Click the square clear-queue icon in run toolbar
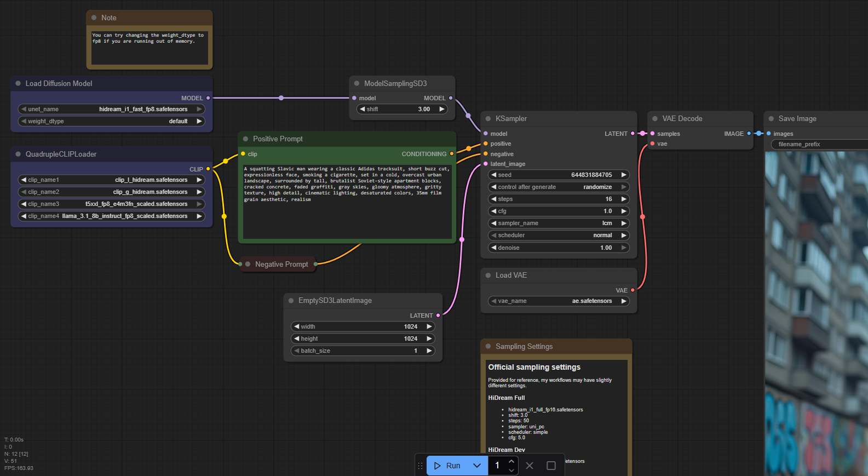Screen dimensions: 868x476 (551, 466)
